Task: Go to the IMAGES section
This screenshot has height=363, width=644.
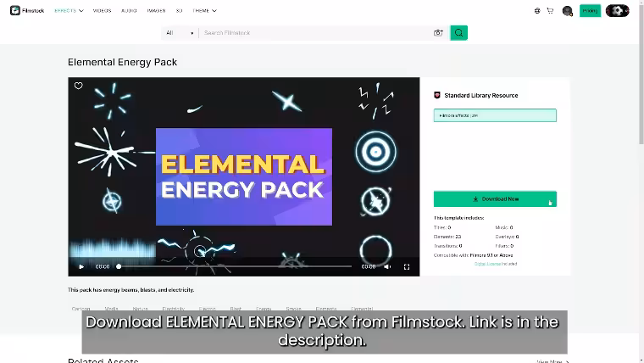Action: (x=156, y=11)
